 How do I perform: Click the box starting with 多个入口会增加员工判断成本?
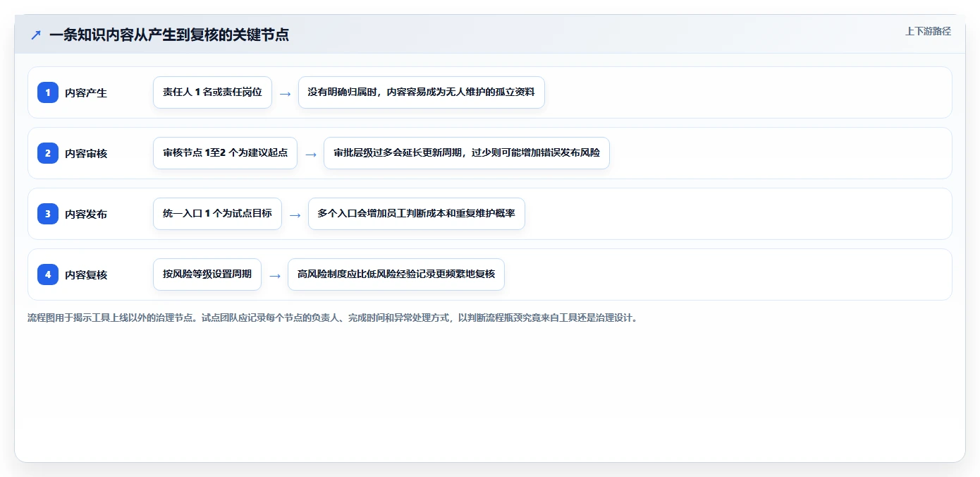[417, 214]
